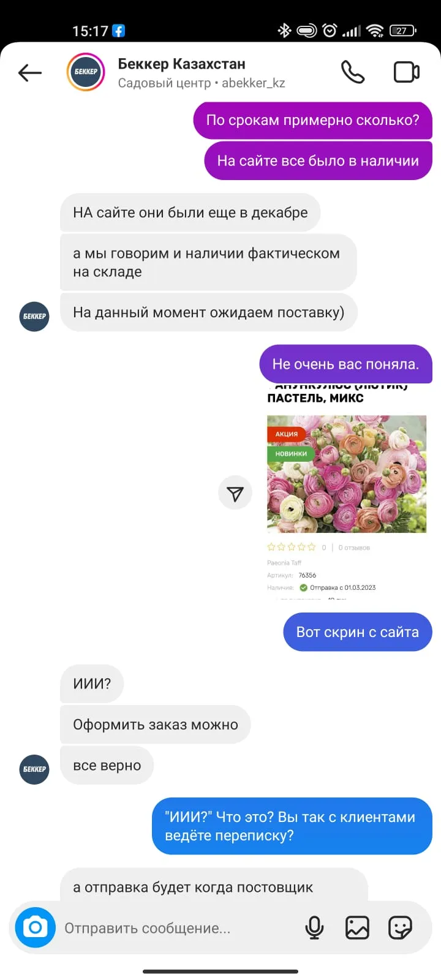441x980 pixels.
Task: Select the 'Вот скрин с сайта' message
Action: 358,632
